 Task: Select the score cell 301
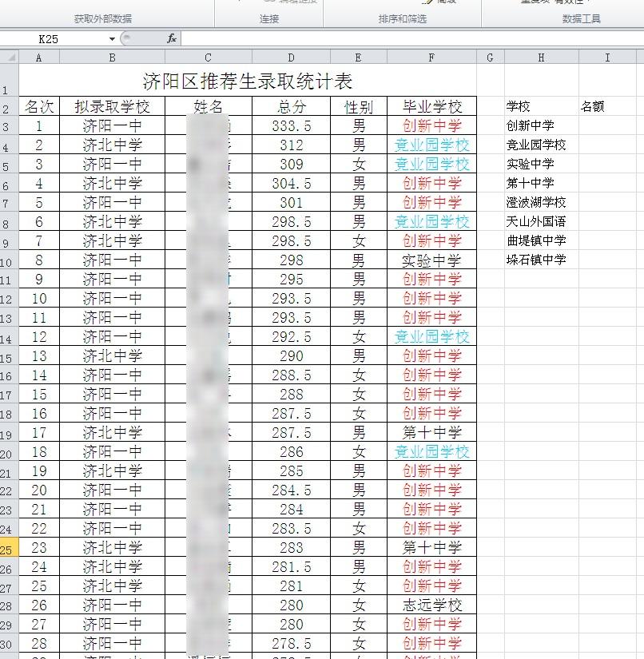(x=291, y=203)
